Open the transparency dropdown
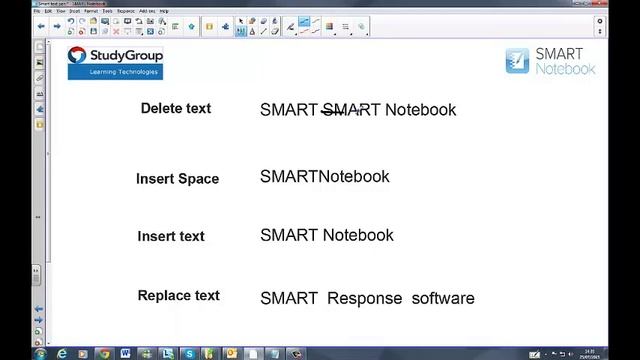 click(x=362, y=27)
